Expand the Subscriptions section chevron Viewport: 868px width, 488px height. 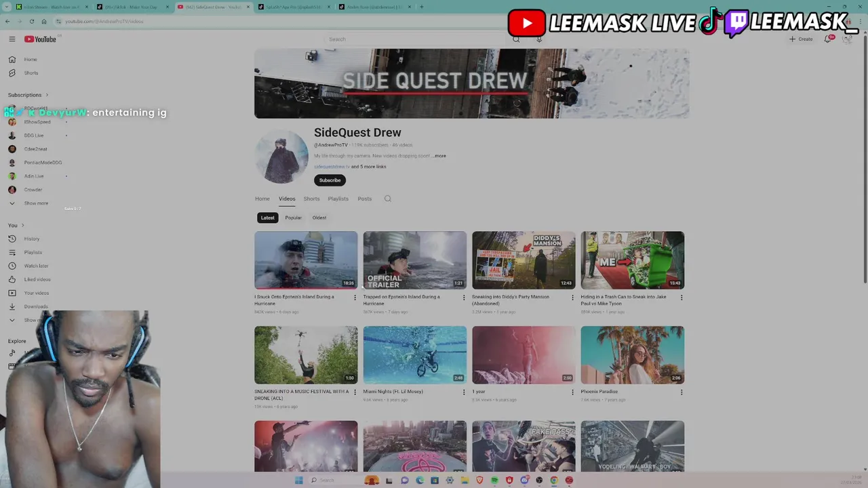(47, 95)
